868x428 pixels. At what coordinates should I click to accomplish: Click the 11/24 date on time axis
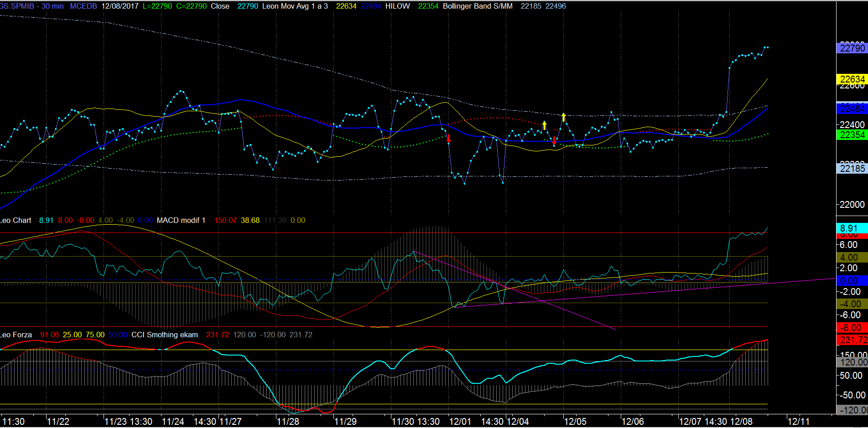click(x=173, y=422)
